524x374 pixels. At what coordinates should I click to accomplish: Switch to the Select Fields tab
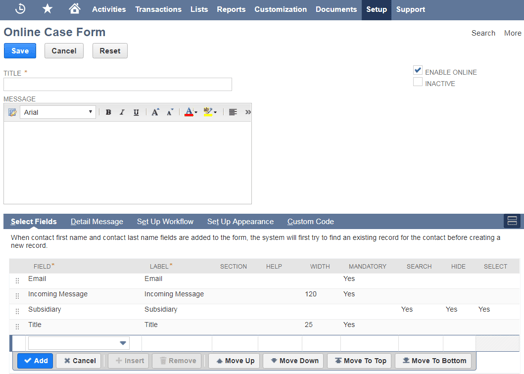click(33, 222)
